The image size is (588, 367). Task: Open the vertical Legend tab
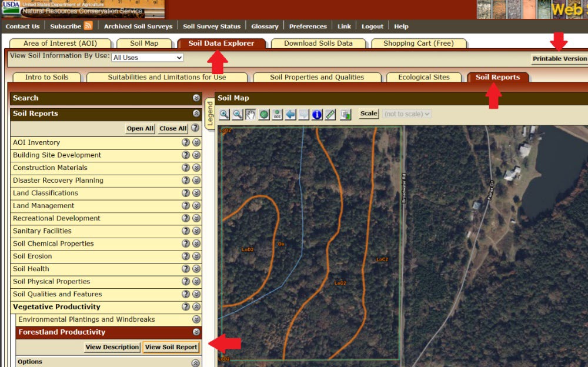pyautogui.click(x=210, y=114)
